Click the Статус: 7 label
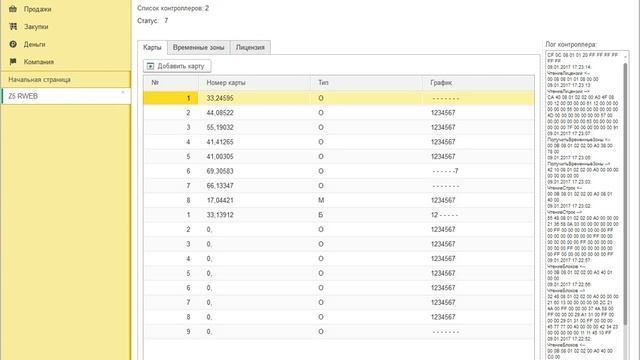640x360 pixels. pyautogui.click(x=153, y=20)
